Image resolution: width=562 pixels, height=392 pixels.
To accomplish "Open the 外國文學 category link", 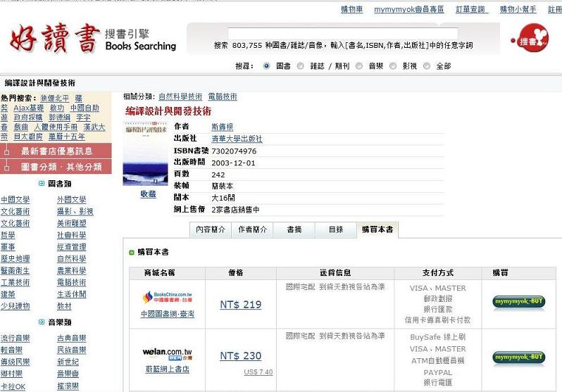I will pos(71,200).
